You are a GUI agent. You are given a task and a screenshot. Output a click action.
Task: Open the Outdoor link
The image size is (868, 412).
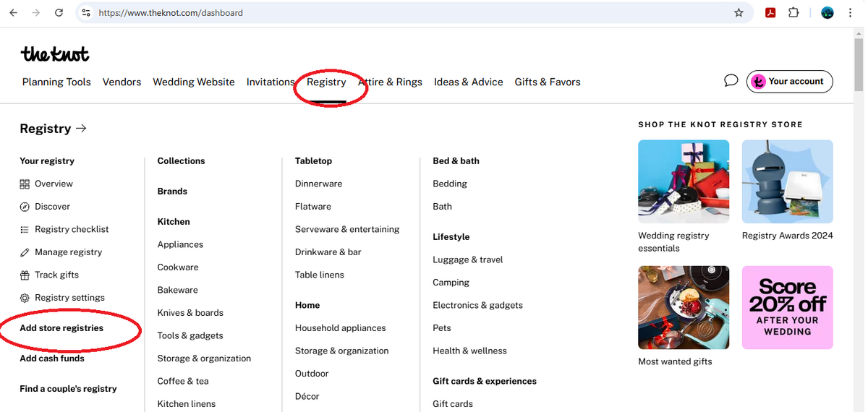(x=312, y=374)
